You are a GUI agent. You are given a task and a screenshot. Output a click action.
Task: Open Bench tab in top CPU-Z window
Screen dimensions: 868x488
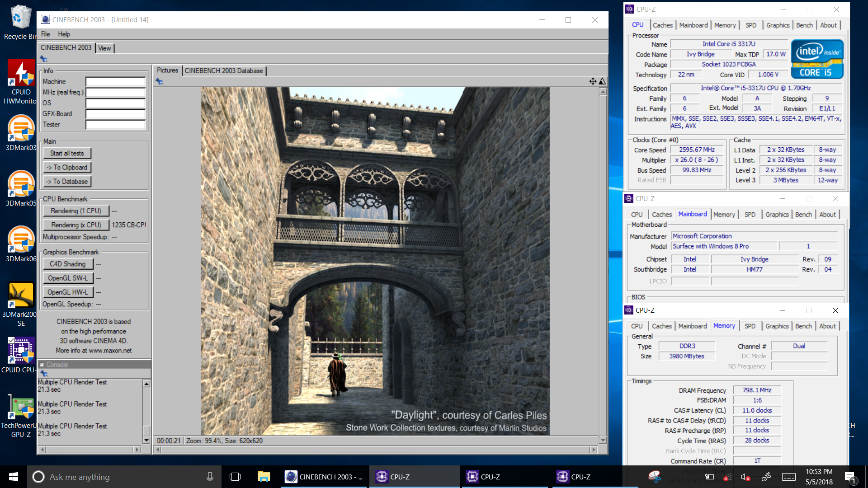pos(805,25)
